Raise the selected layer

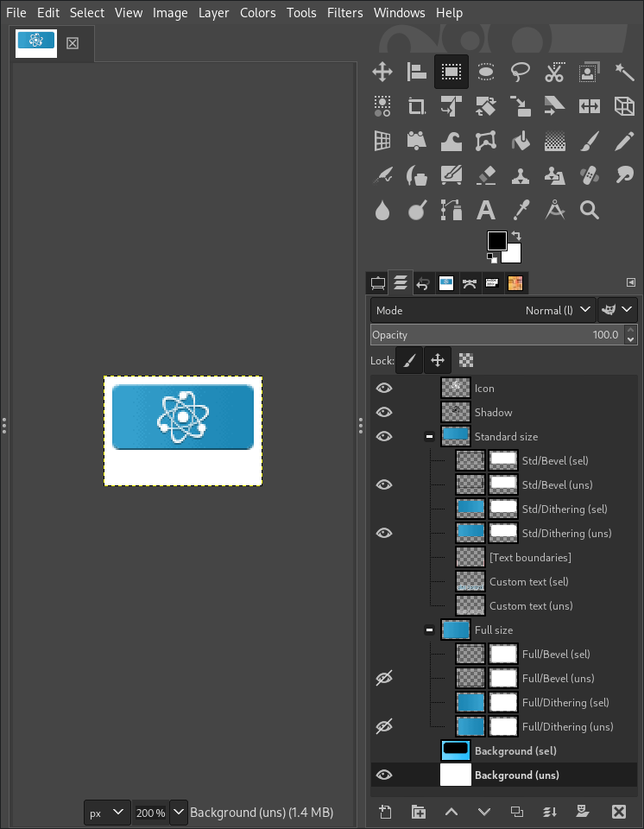coord(451,812)
